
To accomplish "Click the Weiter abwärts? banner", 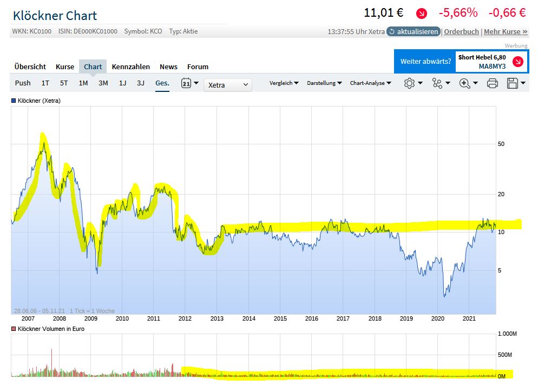I will [x=425, y=61].
